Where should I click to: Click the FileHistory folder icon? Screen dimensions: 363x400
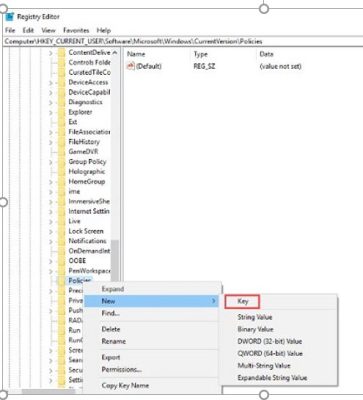62,142
